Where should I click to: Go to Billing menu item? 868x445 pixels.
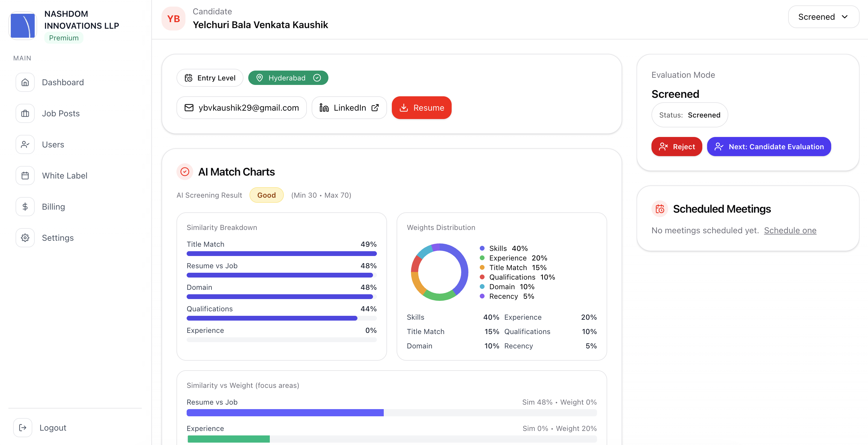tap(53, 206)
